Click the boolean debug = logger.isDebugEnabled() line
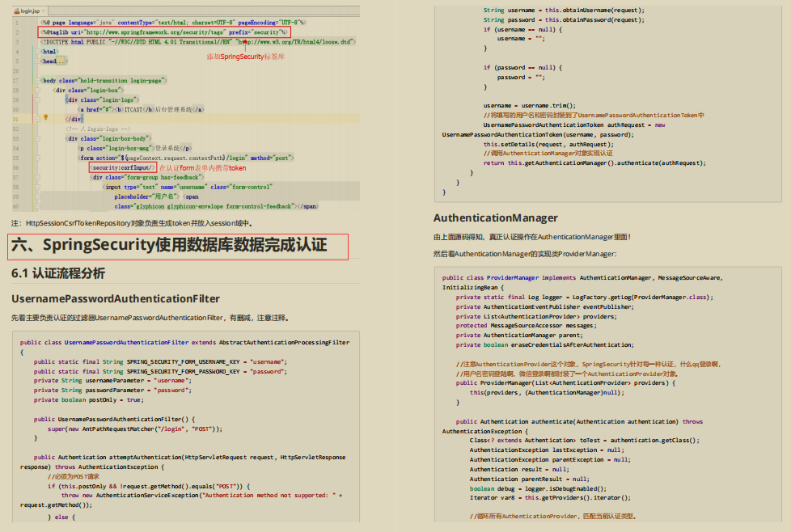The image size is (791, 532). (x=539, y=488)
